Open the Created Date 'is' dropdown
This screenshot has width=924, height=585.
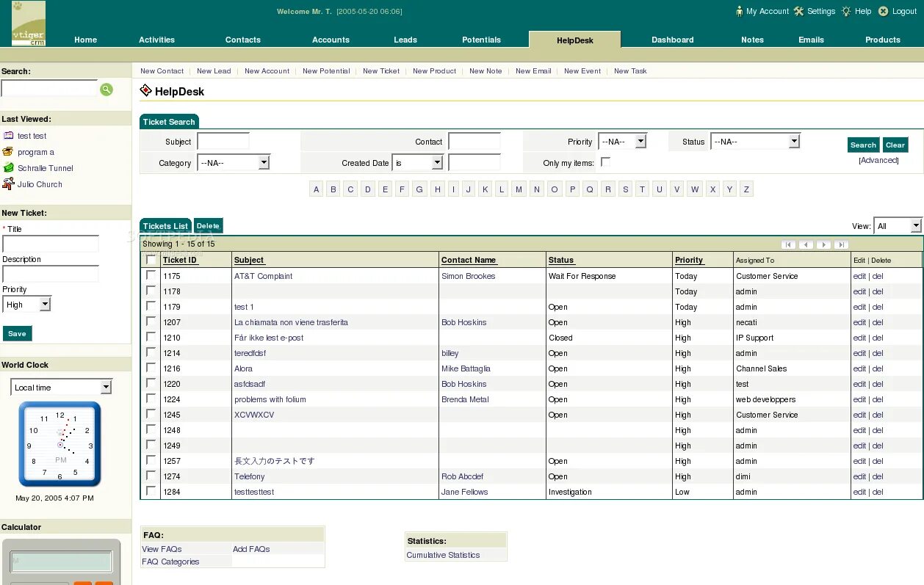click(x=418, y=163)
